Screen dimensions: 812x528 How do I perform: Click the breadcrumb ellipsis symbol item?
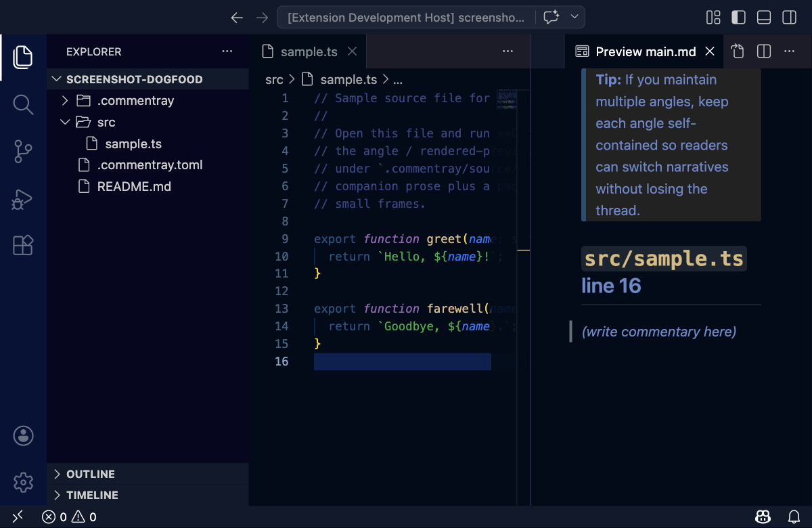click(398, 80)
